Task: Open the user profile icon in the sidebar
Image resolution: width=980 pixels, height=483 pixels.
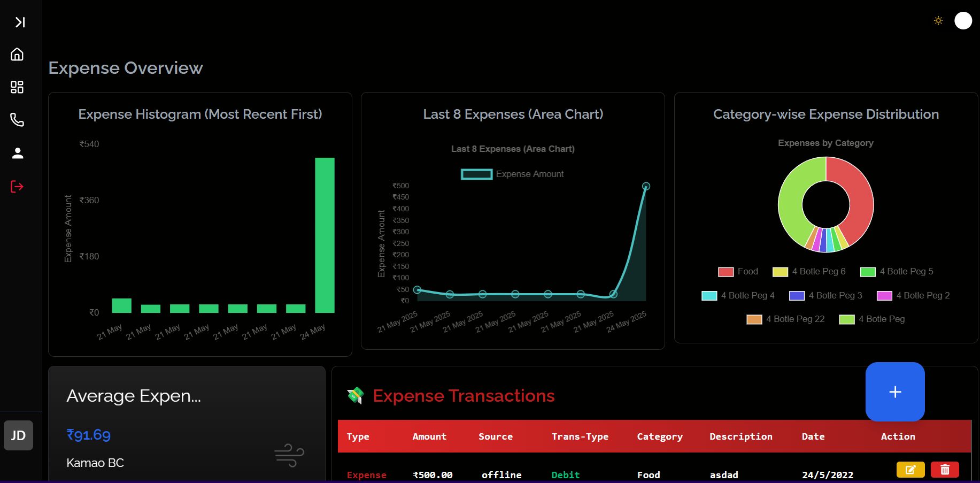Action: 18,154
